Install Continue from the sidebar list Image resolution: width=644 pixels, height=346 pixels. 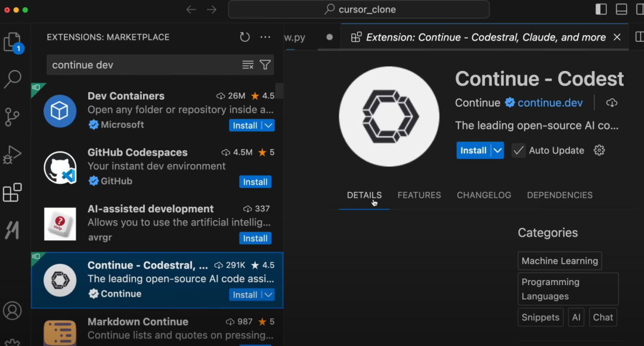[245, 295]
